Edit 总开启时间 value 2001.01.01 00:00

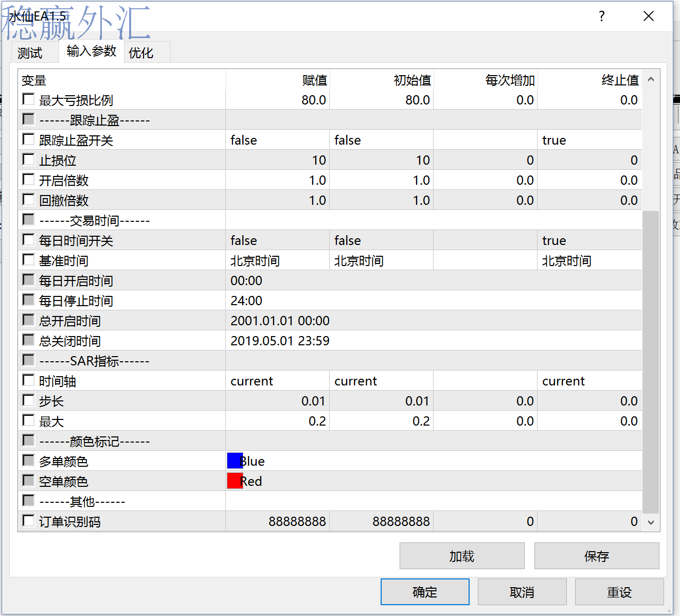click(x=434, y=321)
